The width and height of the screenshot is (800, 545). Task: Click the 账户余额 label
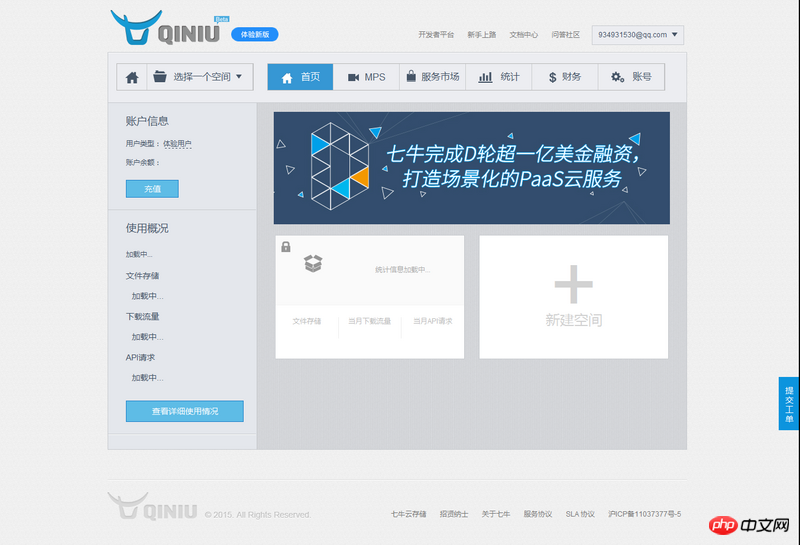[142, 162]
